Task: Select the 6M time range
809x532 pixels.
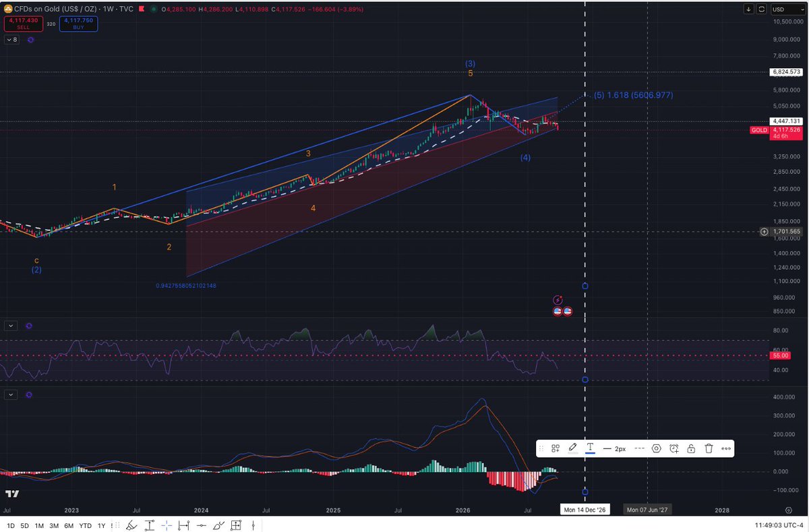Action: click(x=69, y=525)
